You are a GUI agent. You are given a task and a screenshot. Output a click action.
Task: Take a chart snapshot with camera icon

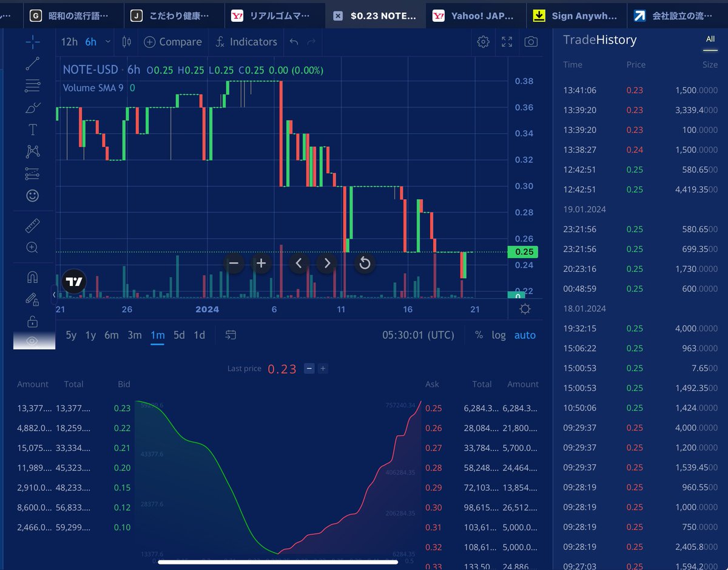[531, 42]
